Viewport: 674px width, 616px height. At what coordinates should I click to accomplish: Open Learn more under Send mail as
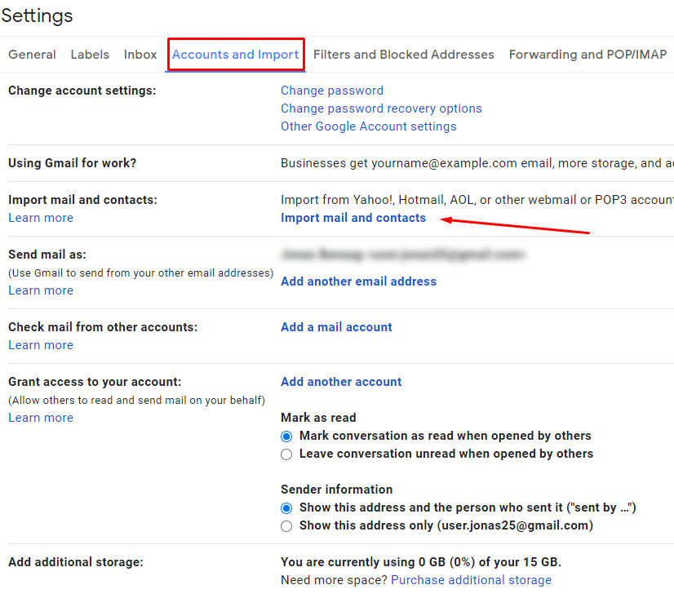click(x=41, y=290)
